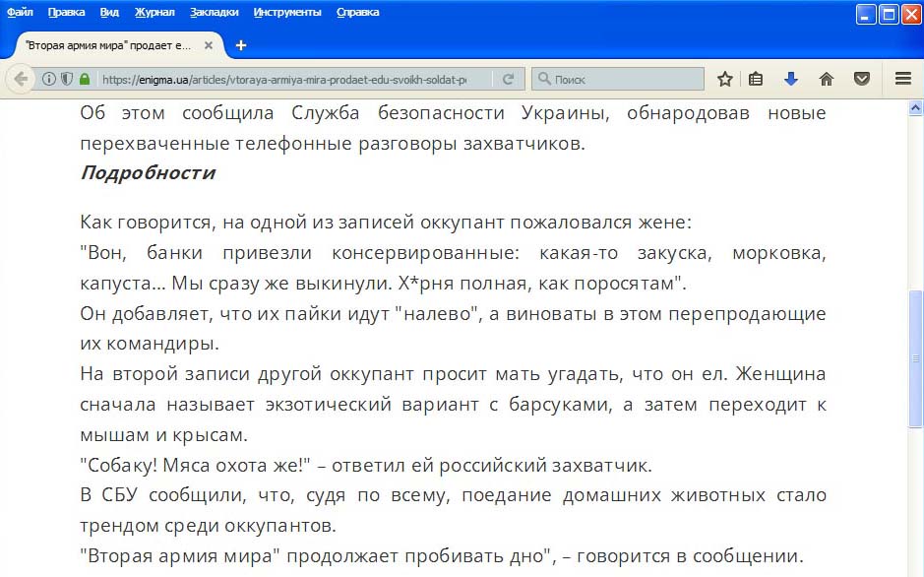Close the "Вторая армия мира" tab

coord(209,45)
